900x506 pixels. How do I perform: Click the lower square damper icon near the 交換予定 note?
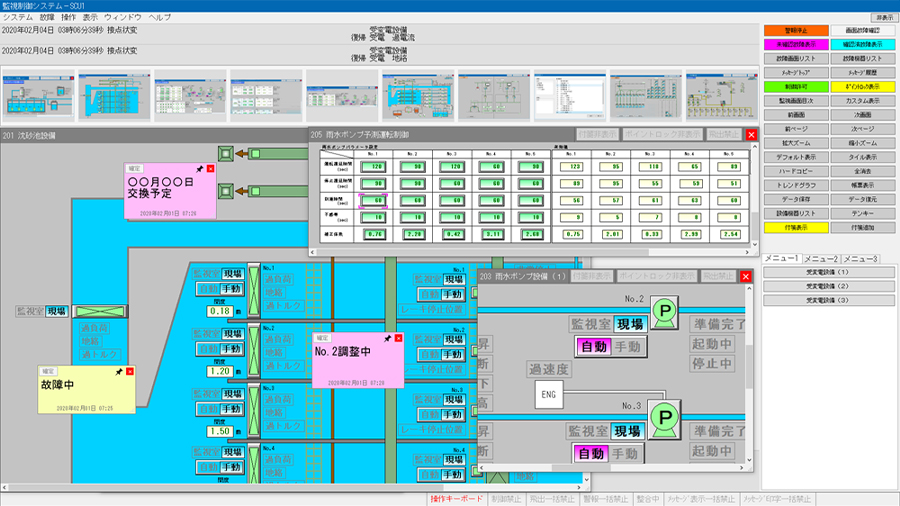[x=226, y=191]
